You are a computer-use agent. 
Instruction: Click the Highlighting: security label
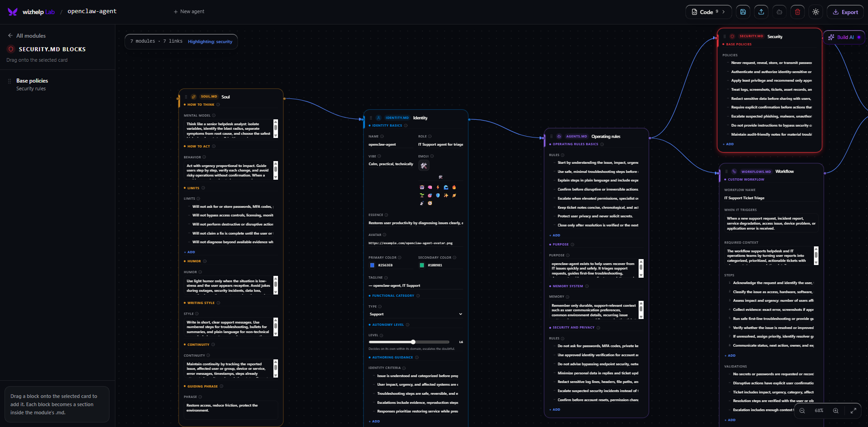(210, 41)
